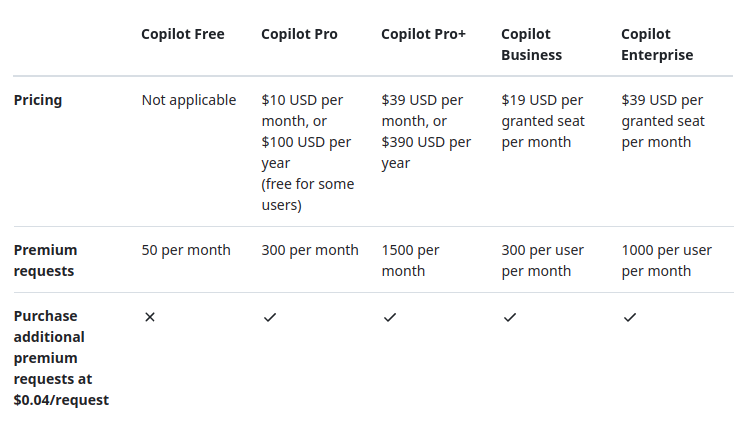
Task: Click the 'Not applicable' pricing cell
Action: pos(189,100)
